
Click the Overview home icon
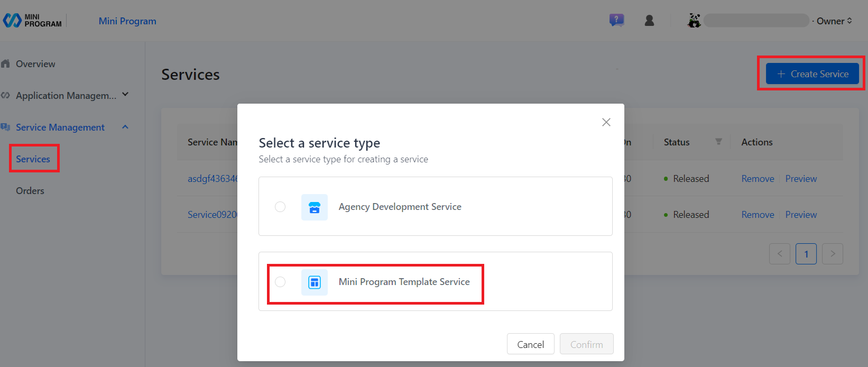coord(6,63)
